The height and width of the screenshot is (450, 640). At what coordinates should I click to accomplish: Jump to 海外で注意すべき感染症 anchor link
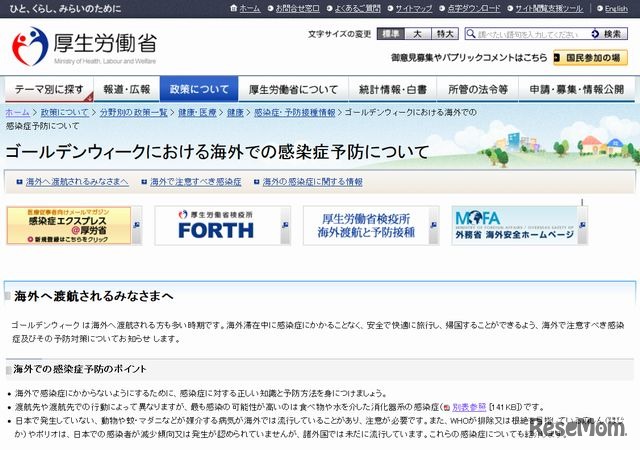pos(196,182)
